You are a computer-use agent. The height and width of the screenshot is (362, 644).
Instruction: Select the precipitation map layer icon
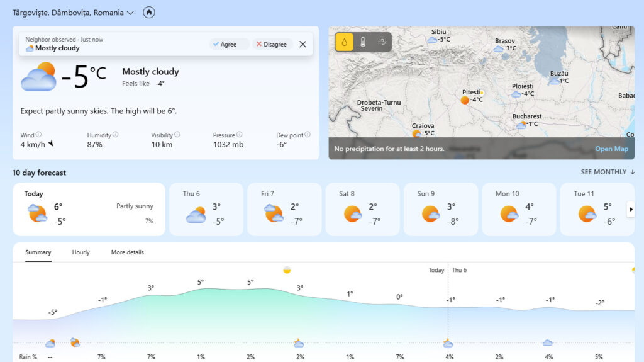point(344,42)
